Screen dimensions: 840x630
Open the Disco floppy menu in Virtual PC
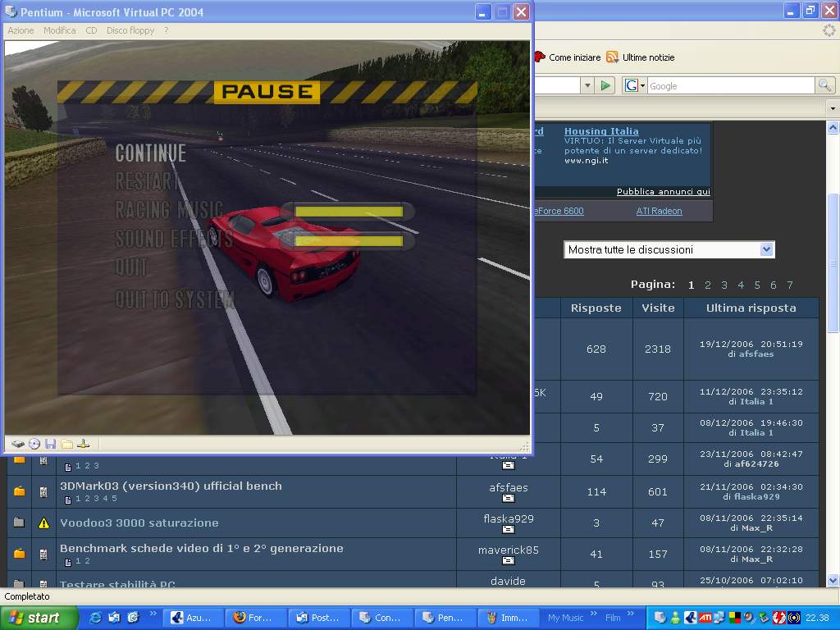(x=130, y=30)
